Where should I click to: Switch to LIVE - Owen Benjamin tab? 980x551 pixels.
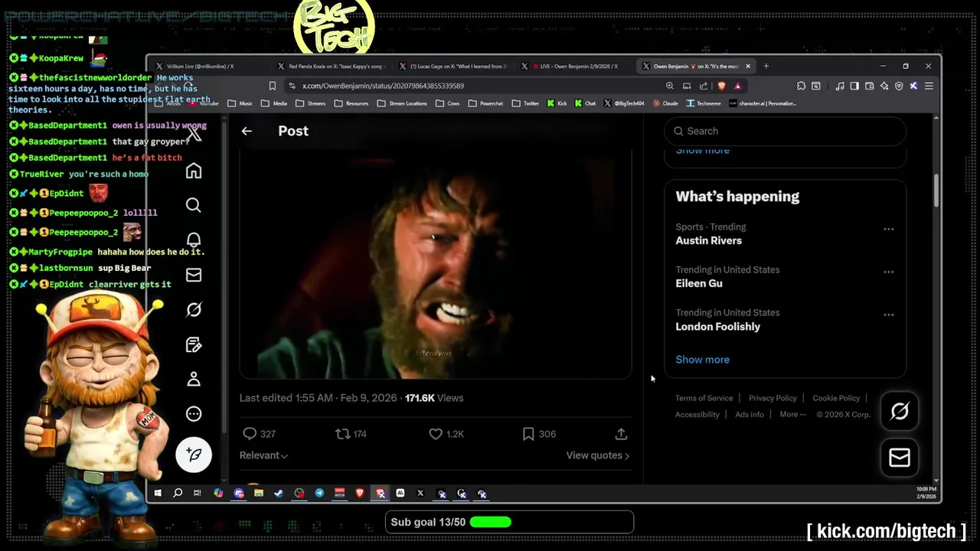pos(575,67)
